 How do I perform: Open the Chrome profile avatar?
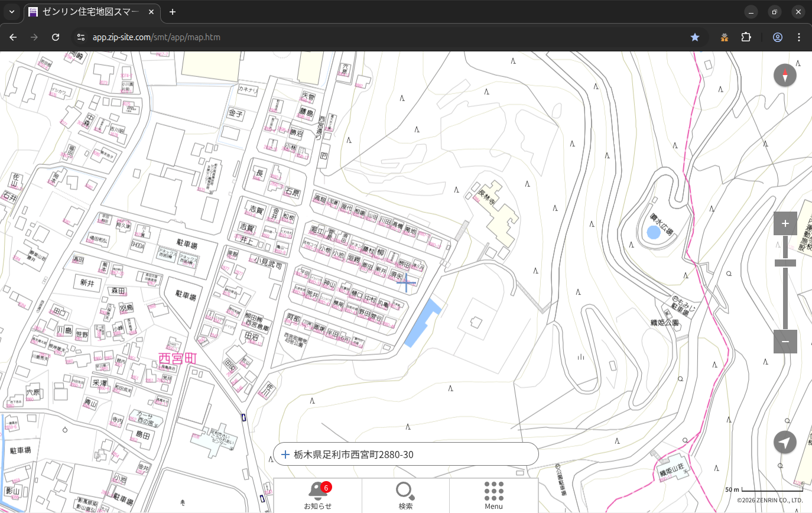pos(777,37)
